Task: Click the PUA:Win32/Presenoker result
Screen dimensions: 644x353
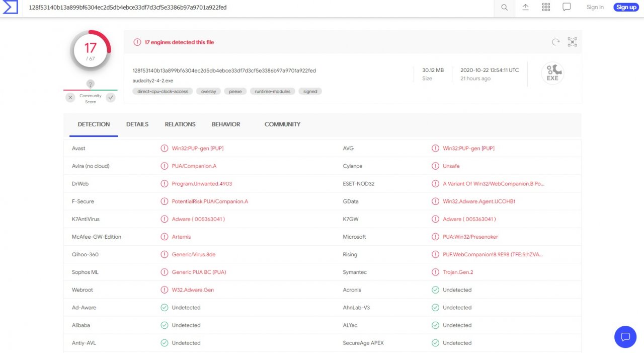Action: [x=470, y=237]
